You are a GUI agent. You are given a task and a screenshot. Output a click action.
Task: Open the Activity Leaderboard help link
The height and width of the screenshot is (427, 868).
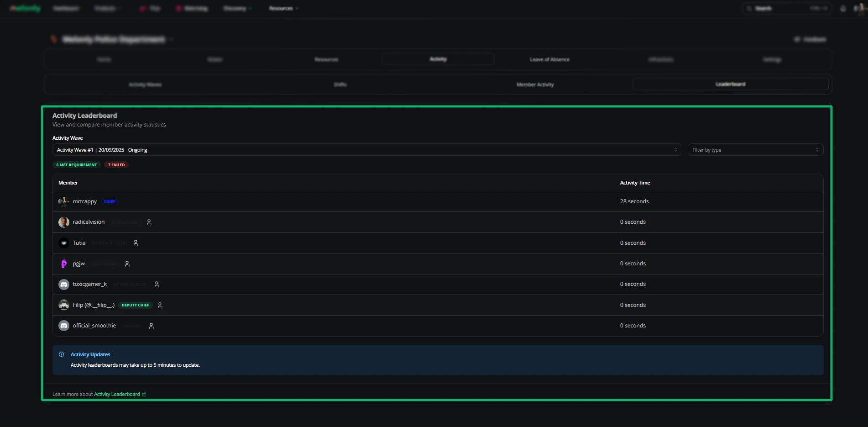[x=117, y=395]
